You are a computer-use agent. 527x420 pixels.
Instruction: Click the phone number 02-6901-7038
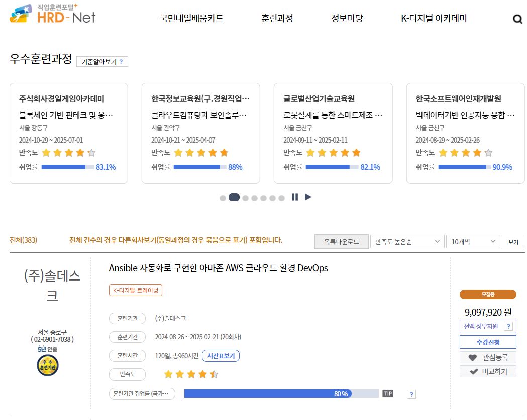tap(52, 339)
